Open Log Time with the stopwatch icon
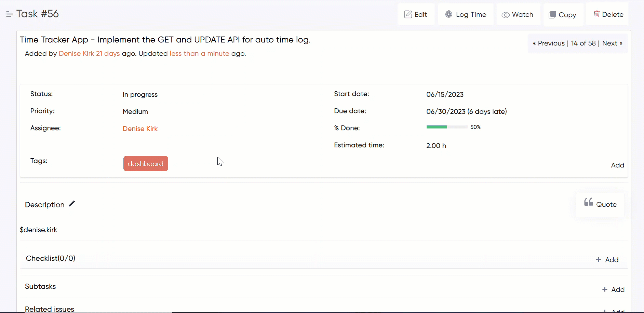644x313 pixels. (466, 14)
